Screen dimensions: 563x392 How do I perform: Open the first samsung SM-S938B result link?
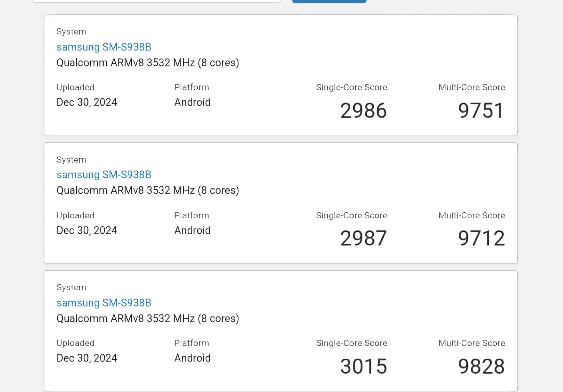point(104,47)
